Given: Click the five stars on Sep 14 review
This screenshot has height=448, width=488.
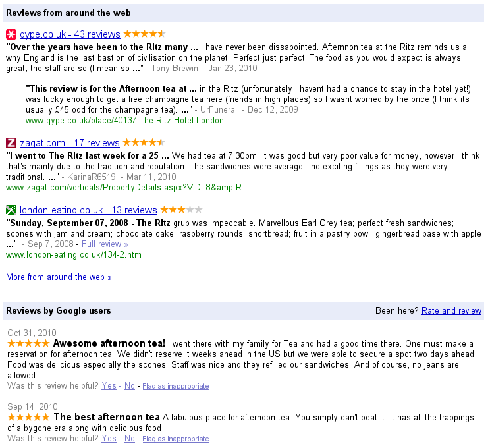Looking at the screenshot, I should [28, 417].
